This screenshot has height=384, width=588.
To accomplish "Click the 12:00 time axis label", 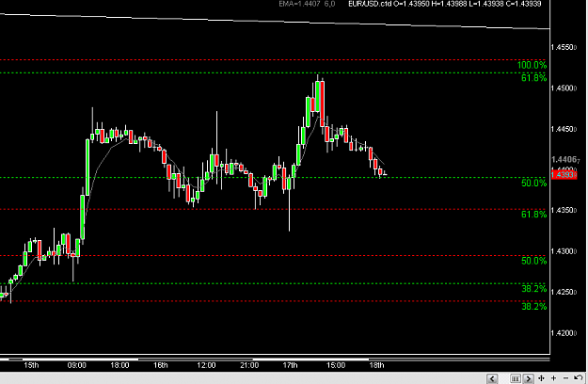I will coord(206,365).
